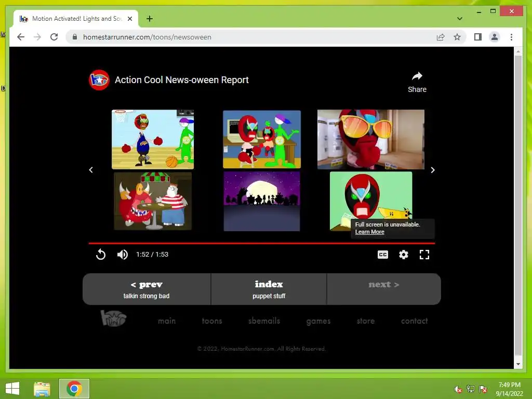Open video settings gear
The height and width of the screenshot is (399, 532).
pyautogui.click(x=403, y=255)
